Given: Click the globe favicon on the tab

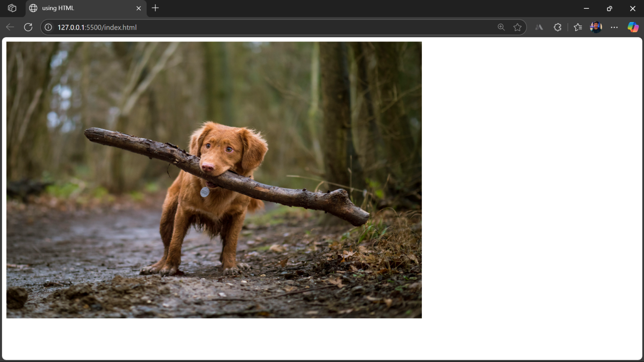Looking at the screenshot, I should tap(32, 8).
